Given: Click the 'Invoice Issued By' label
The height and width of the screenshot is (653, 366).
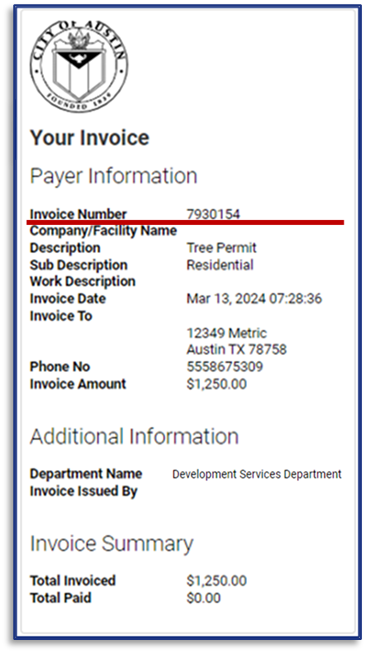Looking at the screenshot, I should pos(83,491).
